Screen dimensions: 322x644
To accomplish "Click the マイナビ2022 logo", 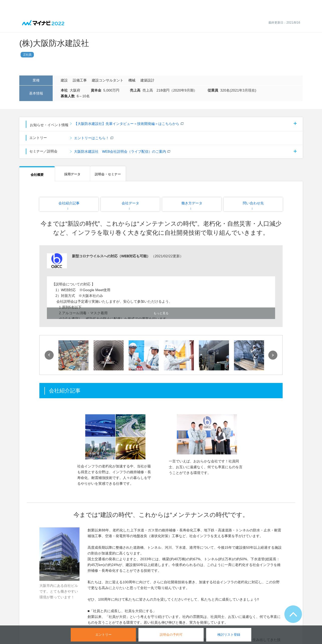I will tap(43, 23).
